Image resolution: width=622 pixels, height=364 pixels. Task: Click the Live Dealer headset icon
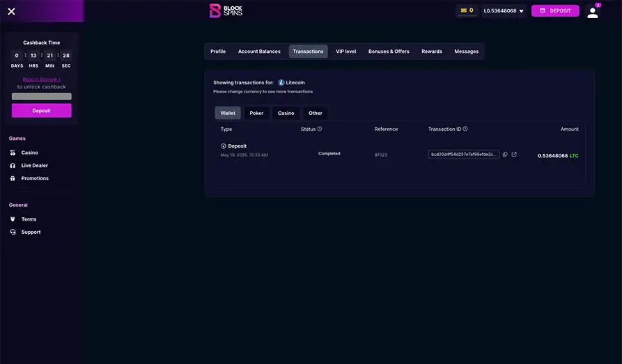click(13, 166)
